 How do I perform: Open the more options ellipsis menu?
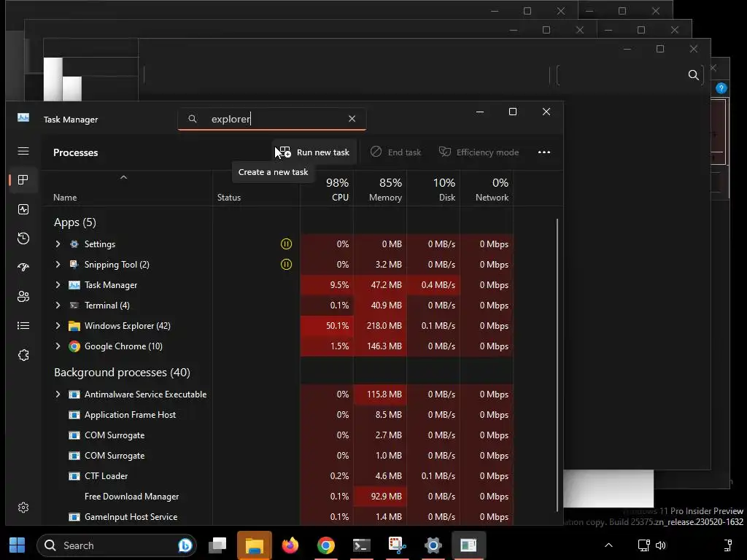pyautogui.click(x=544, y=152)
